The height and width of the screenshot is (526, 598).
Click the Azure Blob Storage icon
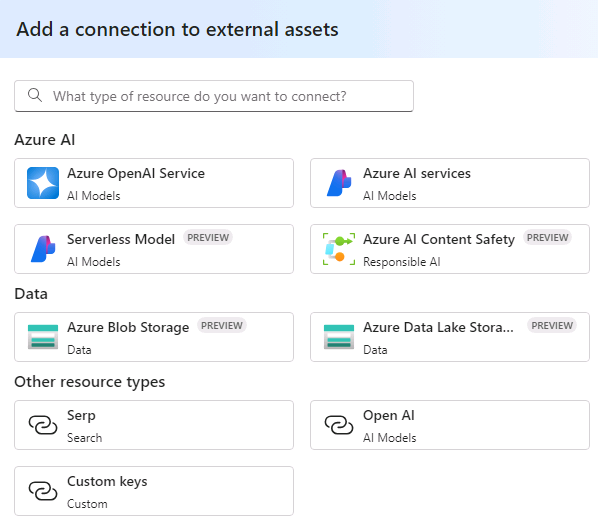43,337
